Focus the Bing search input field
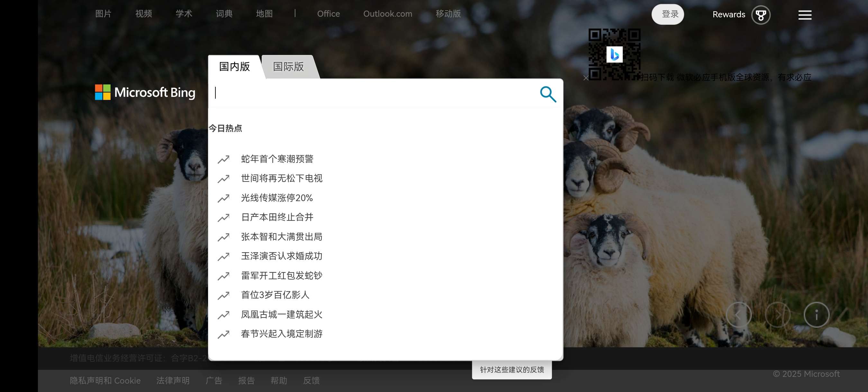868x392 pixels. coord(371,93)
